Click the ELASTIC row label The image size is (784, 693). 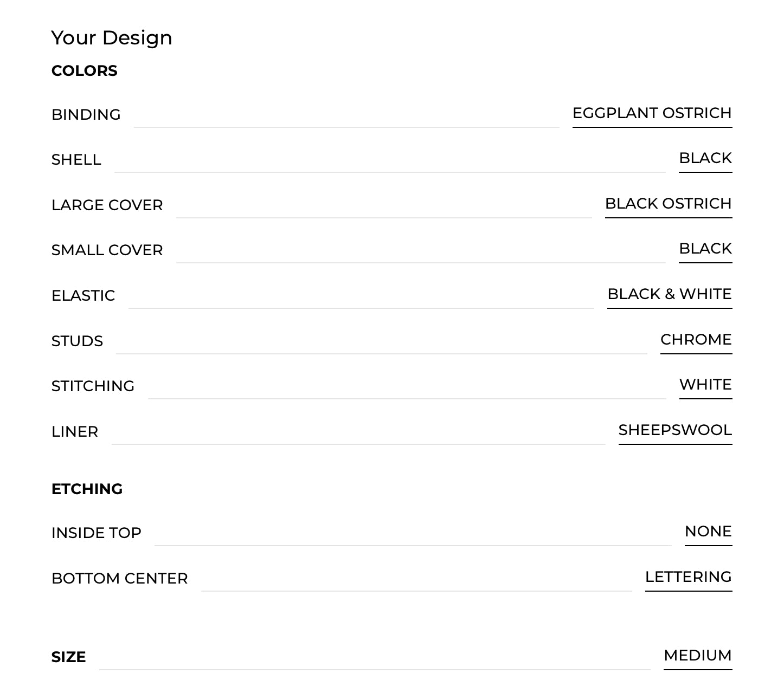83,296
